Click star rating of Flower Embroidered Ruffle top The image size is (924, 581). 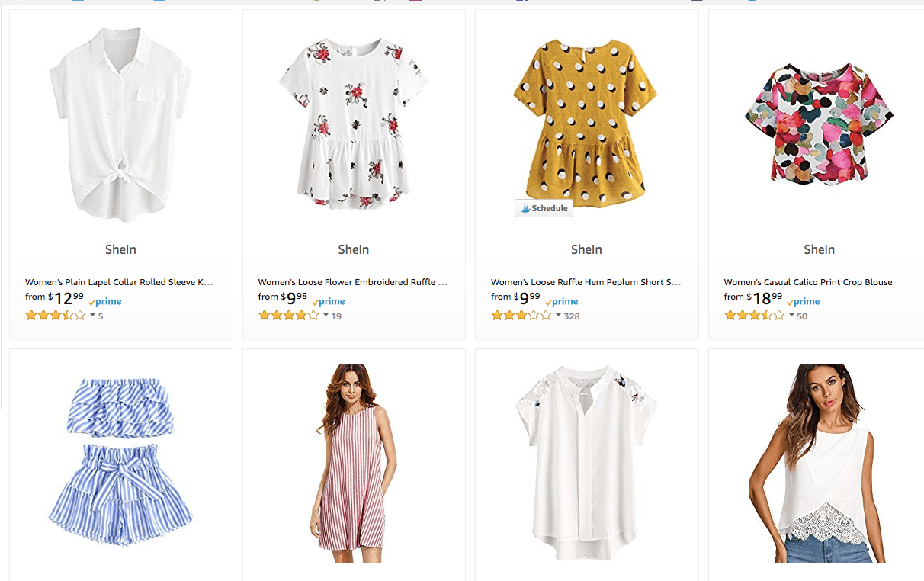[x=288, y=316]
